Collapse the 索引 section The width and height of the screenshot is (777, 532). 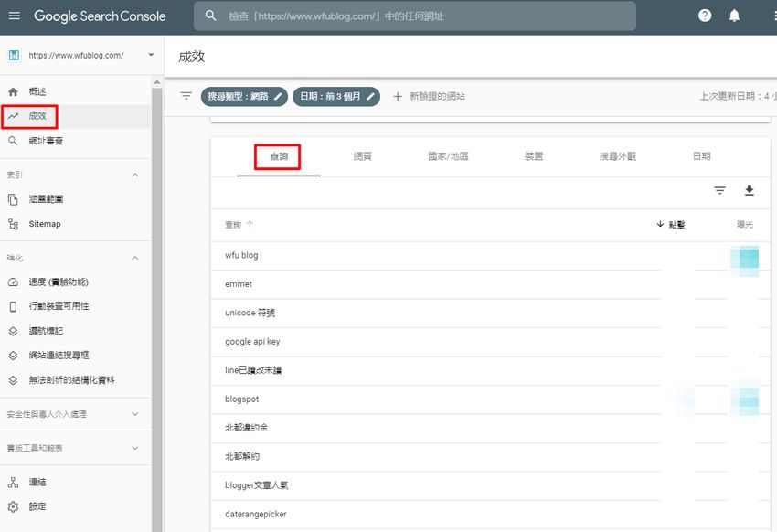coord(134,175)
